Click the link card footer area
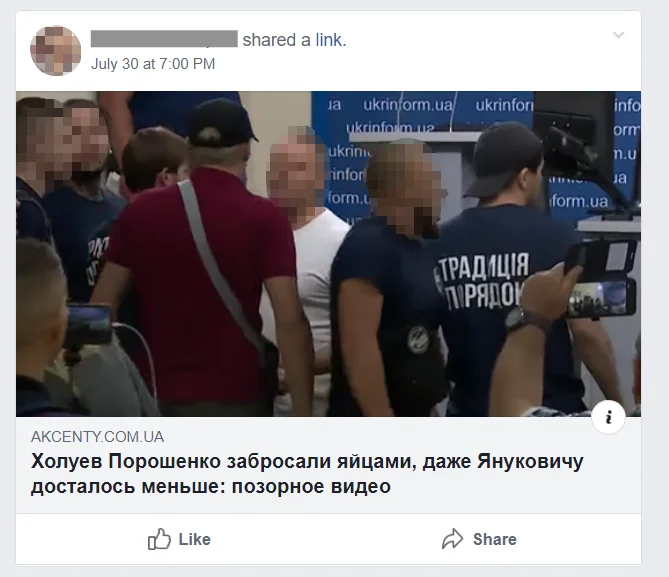The width and height of the screenshot is (669, 577). (329, 465)
